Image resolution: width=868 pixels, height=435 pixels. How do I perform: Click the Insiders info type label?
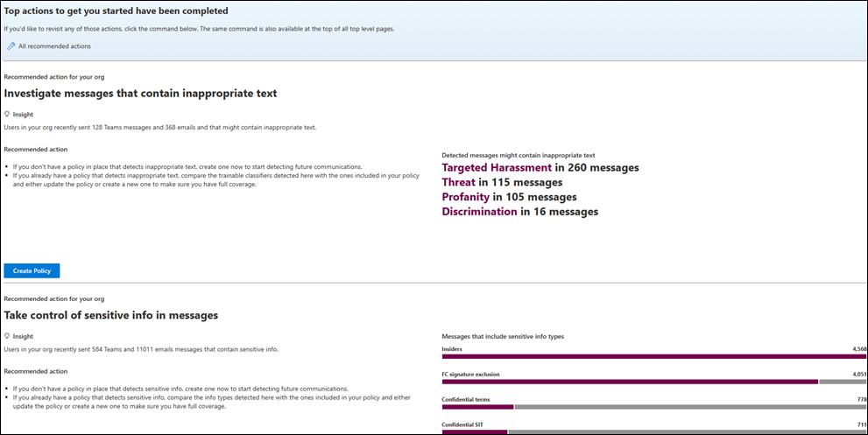click(452, 348)
